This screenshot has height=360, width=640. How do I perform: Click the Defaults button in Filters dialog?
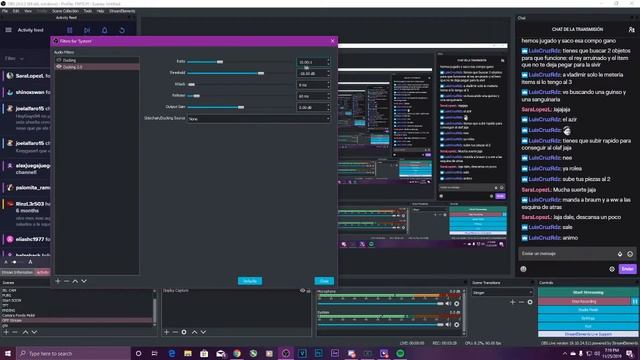(250, 281)
